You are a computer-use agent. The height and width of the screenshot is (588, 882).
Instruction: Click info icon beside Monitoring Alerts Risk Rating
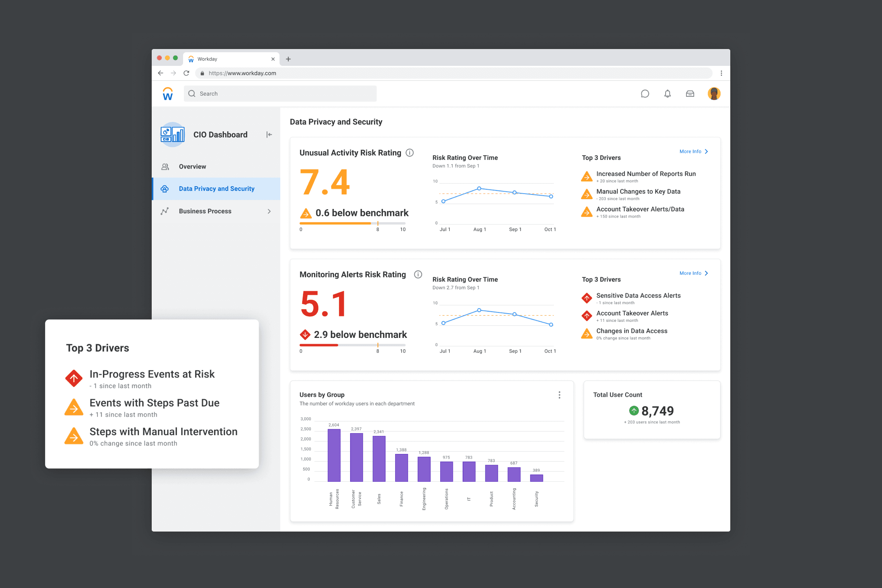[418, 274]
